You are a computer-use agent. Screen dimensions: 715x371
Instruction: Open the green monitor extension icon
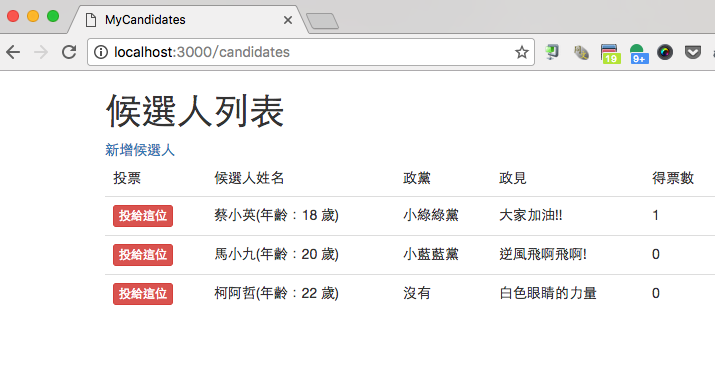pyautogui.click(x=552, y=52)
